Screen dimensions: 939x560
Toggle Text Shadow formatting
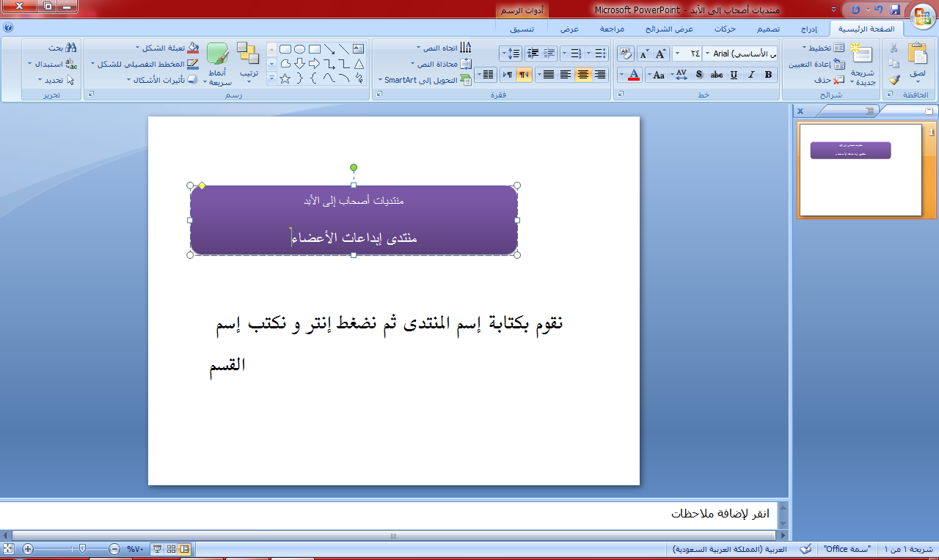(x=699, y=74)
